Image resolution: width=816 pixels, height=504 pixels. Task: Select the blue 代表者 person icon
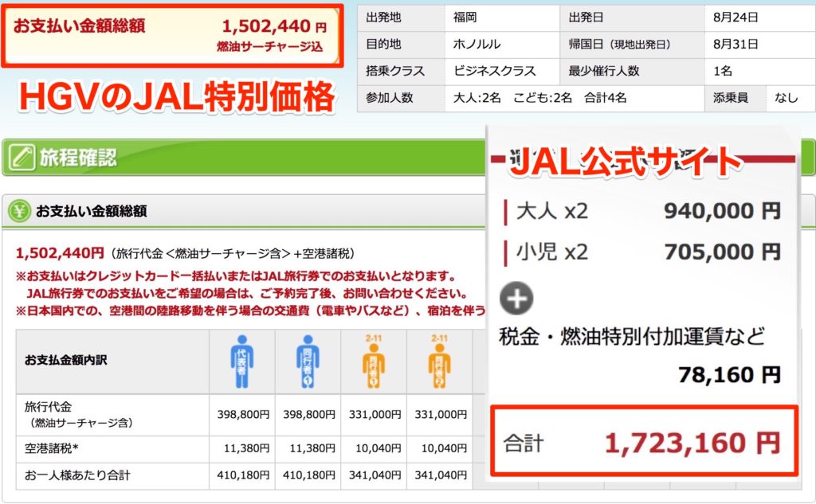tap(242, 361)
